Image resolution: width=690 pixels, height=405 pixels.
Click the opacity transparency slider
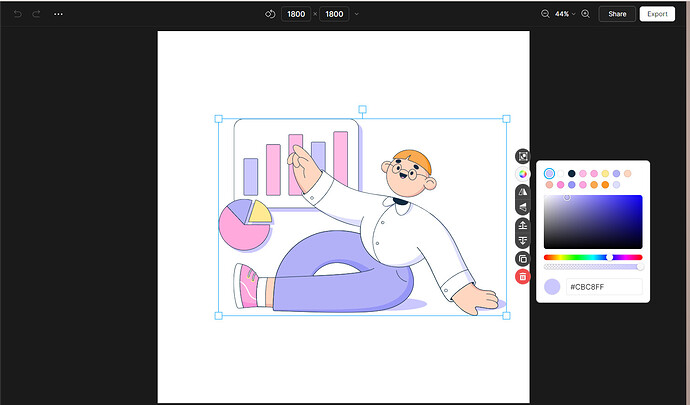[593, 267]
